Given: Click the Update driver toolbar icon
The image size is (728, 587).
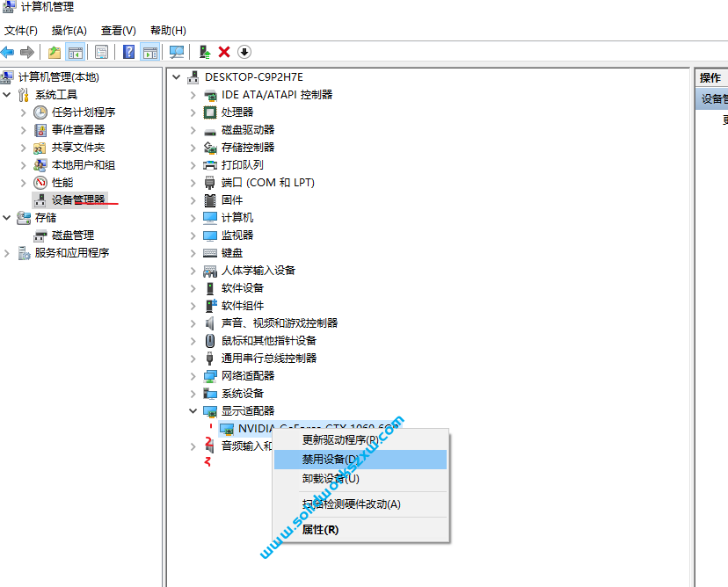Looking at the screenshot, I should pyautogui.click(x=204, y=52).
